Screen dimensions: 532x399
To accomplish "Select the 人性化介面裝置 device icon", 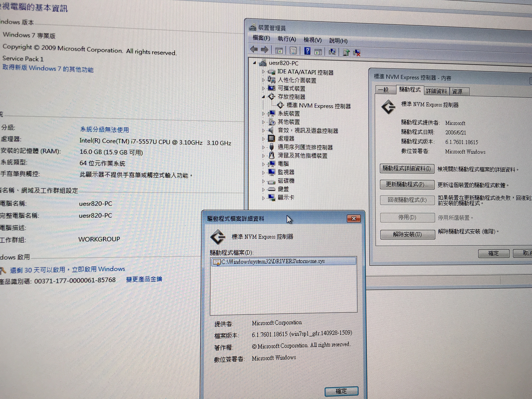I will point(271,80).
